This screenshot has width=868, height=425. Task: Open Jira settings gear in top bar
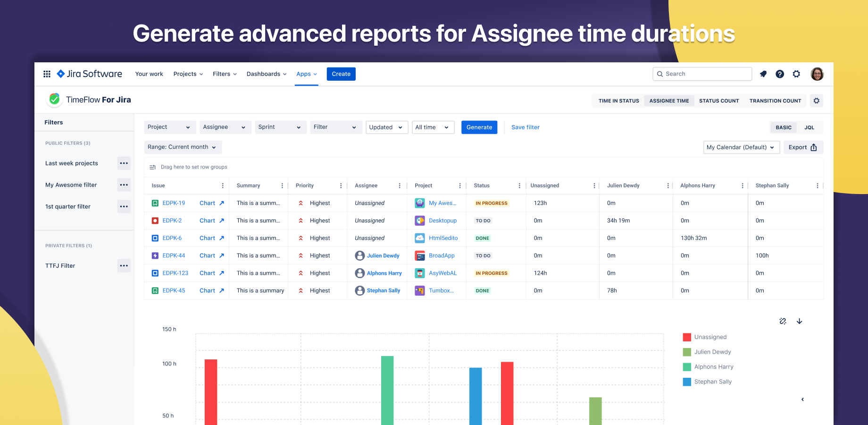796,74
